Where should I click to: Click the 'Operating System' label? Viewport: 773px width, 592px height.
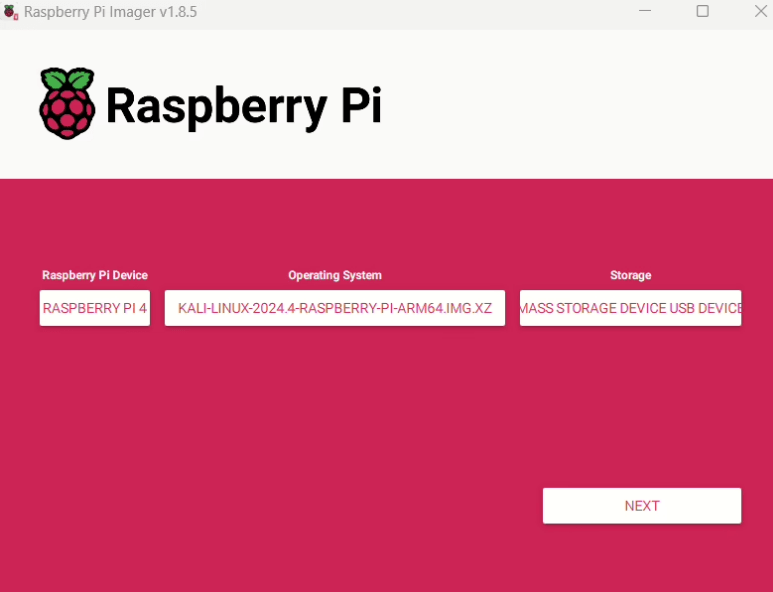[335, 275]
